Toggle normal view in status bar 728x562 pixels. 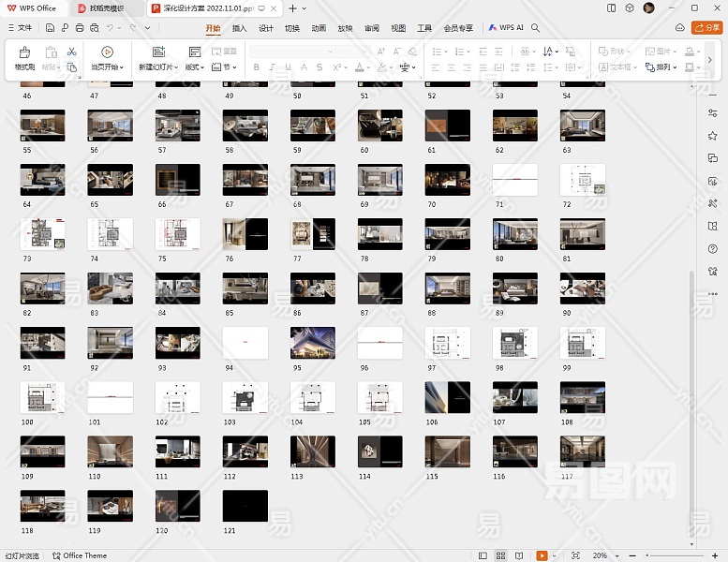[x=483, y=555]
